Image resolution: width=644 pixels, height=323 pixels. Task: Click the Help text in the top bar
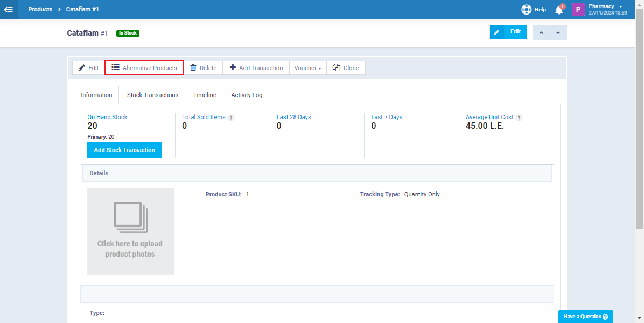[540, 10]
